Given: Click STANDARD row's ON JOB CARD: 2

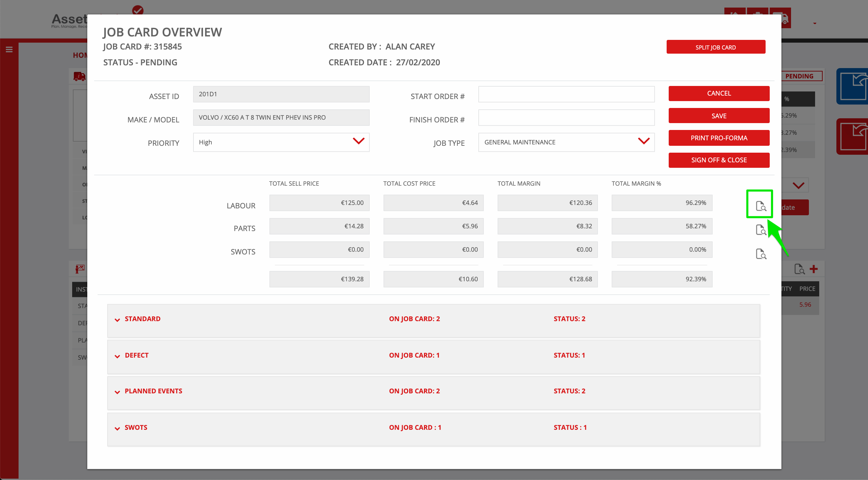Looking at the screenshot, I should [x=414, y=319].
